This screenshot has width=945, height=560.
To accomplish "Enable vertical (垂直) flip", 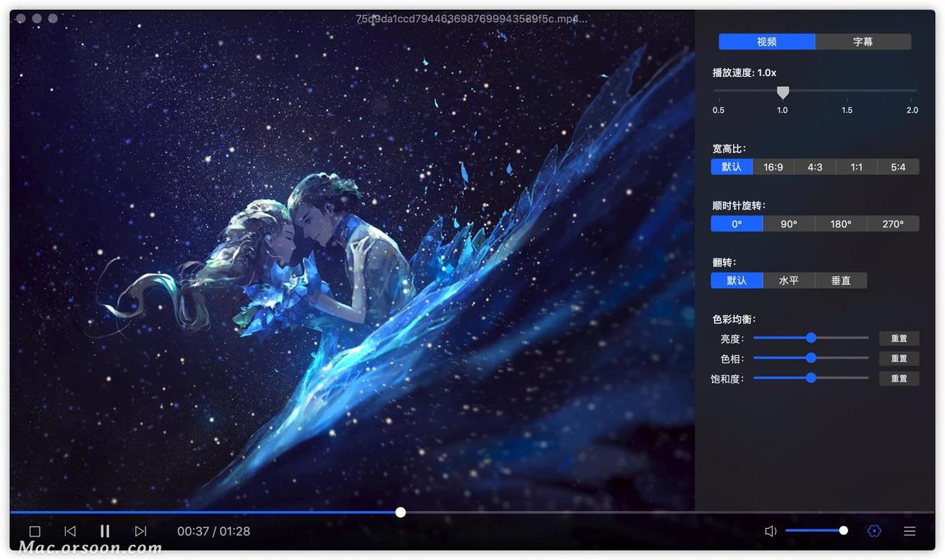I will 841,280.
